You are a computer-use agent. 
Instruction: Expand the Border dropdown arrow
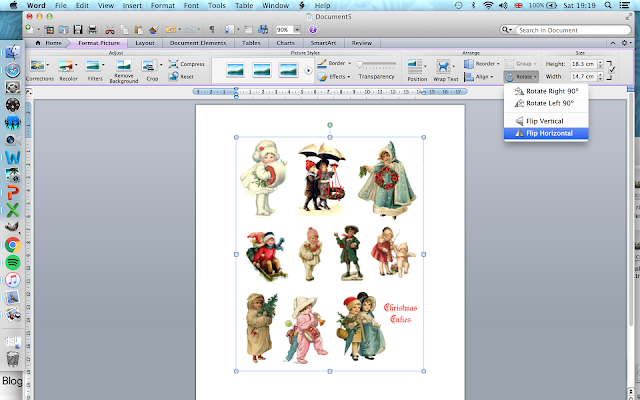349,64
